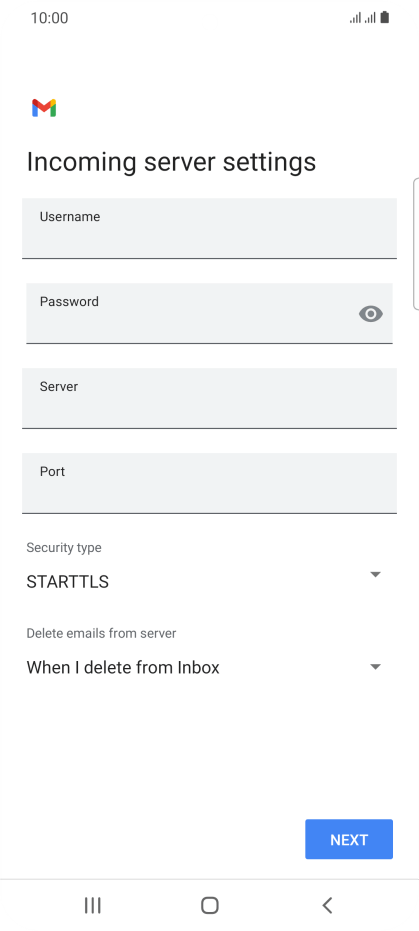Tap the battery icon in status bar
This screenshot has height=931, width=419.
click(x=385, y=18)
